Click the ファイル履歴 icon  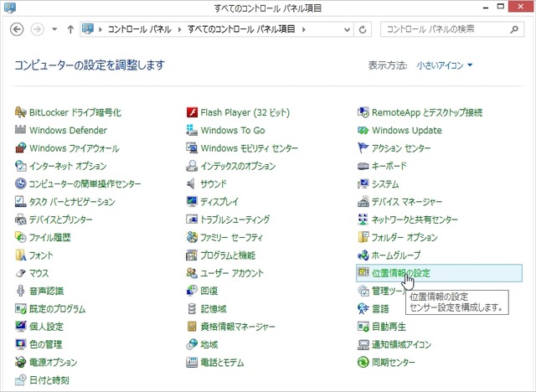[x=20, y=237]
